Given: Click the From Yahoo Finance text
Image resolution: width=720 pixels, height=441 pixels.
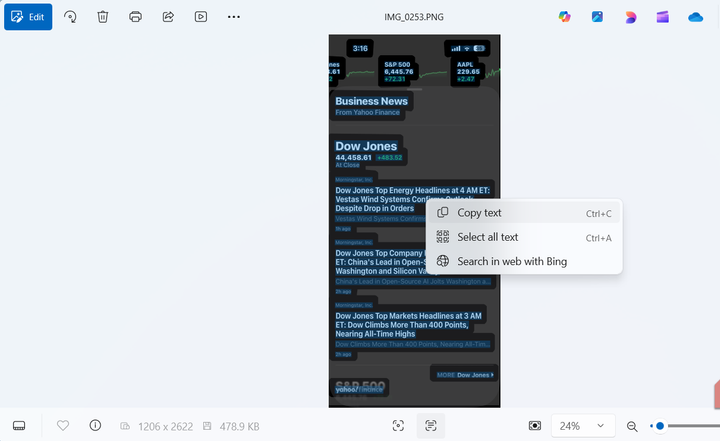Looking at the screenshot, I should tap(367, 112).
